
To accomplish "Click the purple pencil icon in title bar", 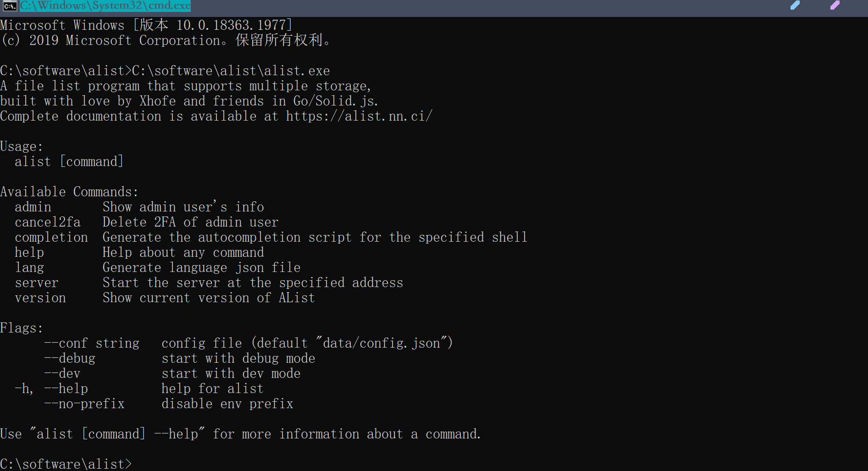I will (835, 6).
